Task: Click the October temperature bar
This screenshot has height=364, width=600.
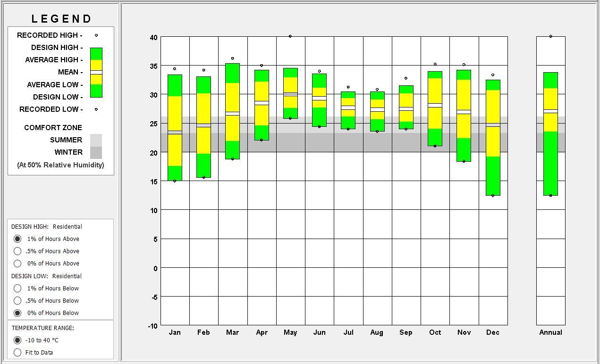Action: [435, 108]
